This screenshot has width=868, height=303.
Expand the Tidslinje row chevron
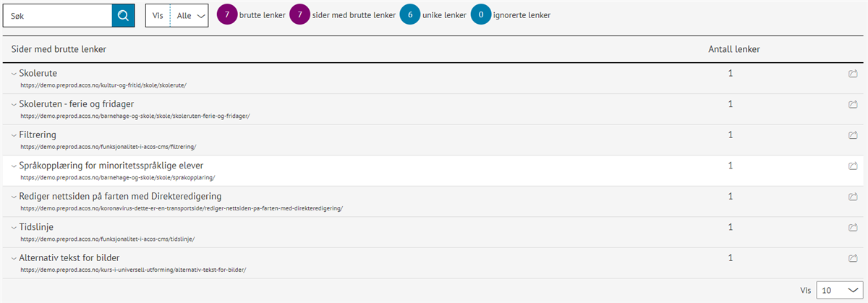tap(14, 227)
